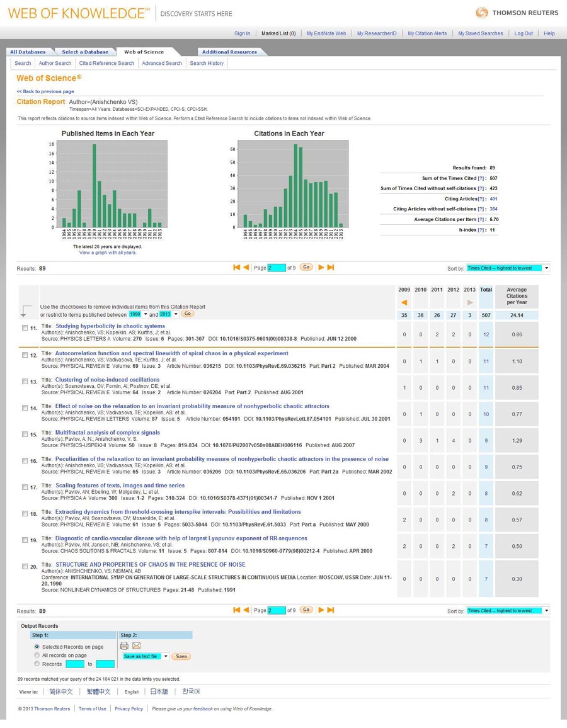The height and width of the screenshot is (728, 567).
Task: Select the 'All records on page' radio button
Action: point(37,656)
